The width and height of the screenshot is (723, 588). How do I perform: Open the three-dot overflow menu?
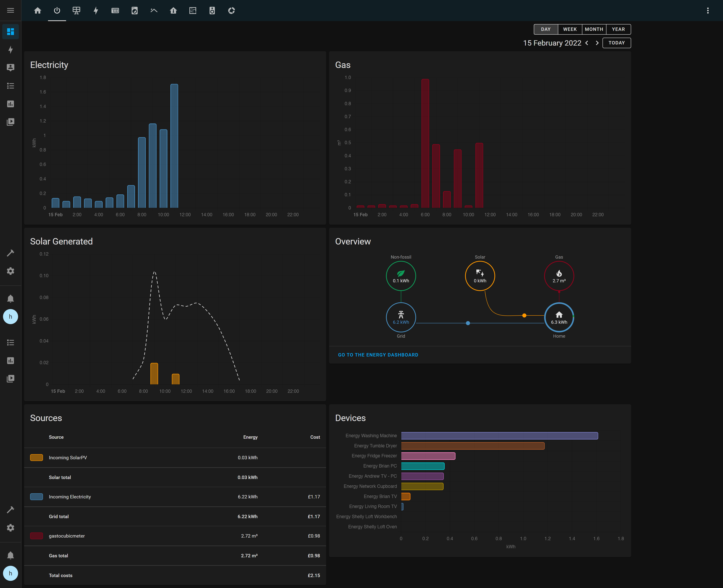pos(708,11)
